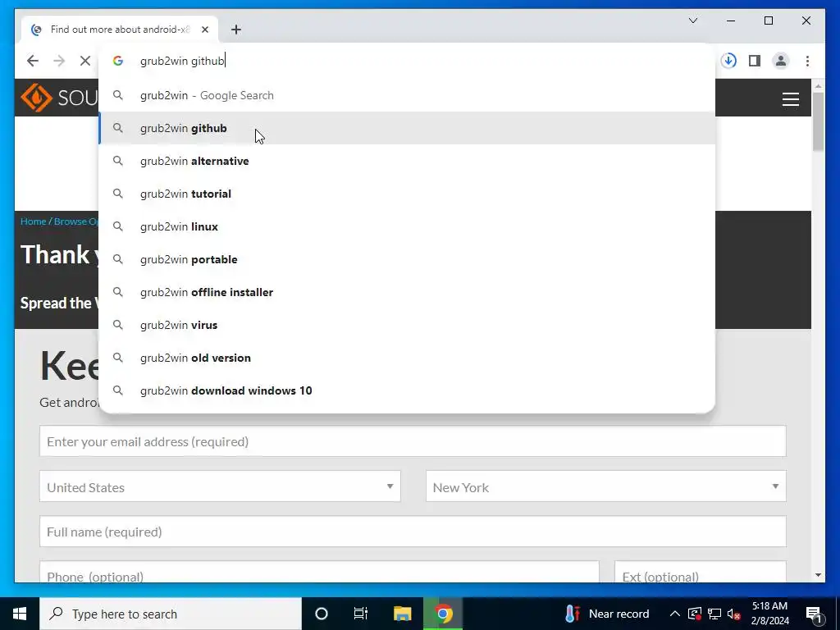The width and height of the screenshot is (840, 630).
Task: Click the muted volume tray icon
Action: tap(734, 614)
